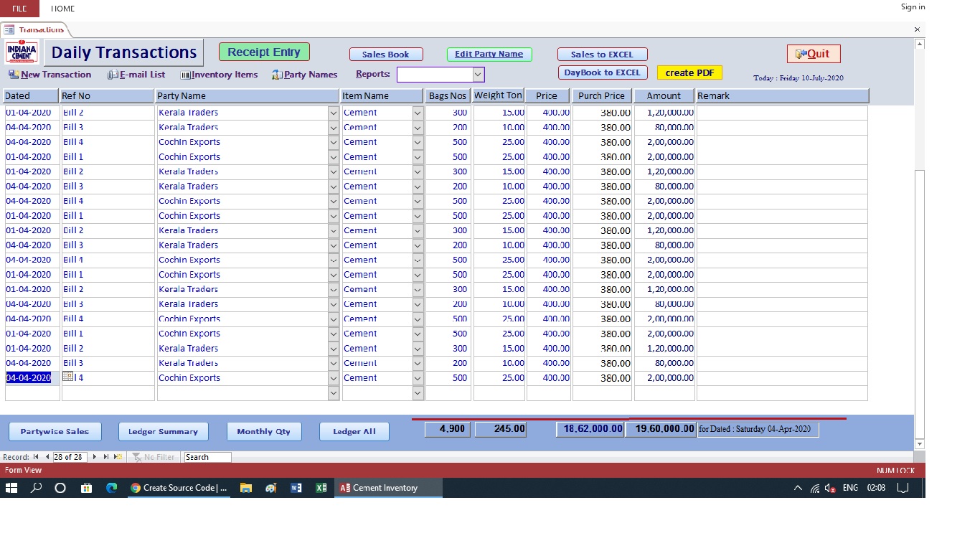Quit the application via Quit button
The image size is (980, 551).
tap(814, 54)
